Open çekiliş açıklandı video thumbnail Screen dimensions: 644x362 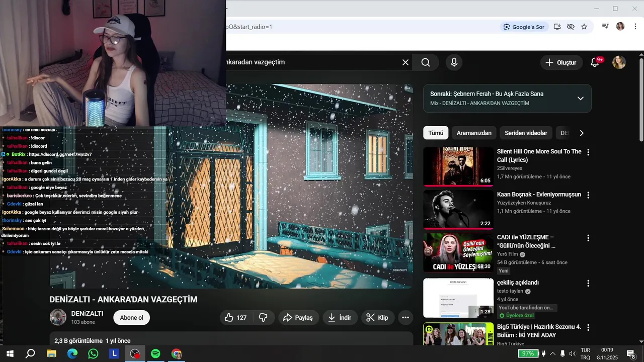point(458,298)
